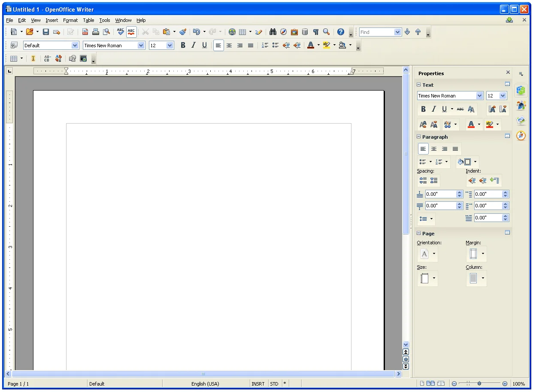Open the Format menu
This screenshot has height=392, width=533.
(x=70, y=20)
